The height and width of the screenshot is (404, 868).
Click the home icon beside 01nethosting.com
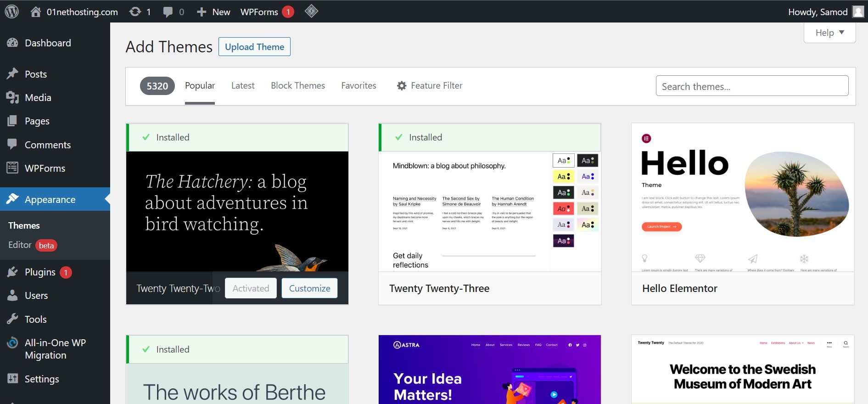pos(36,11)
